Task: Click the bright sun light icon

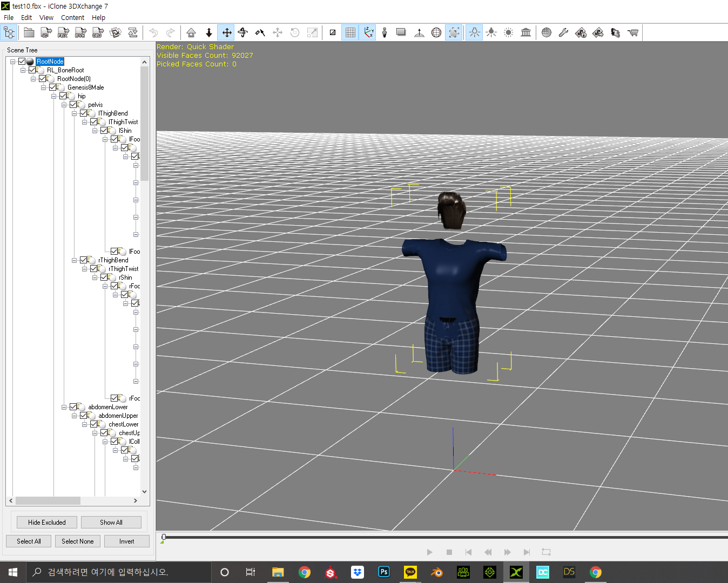Action: coord(508,33)
